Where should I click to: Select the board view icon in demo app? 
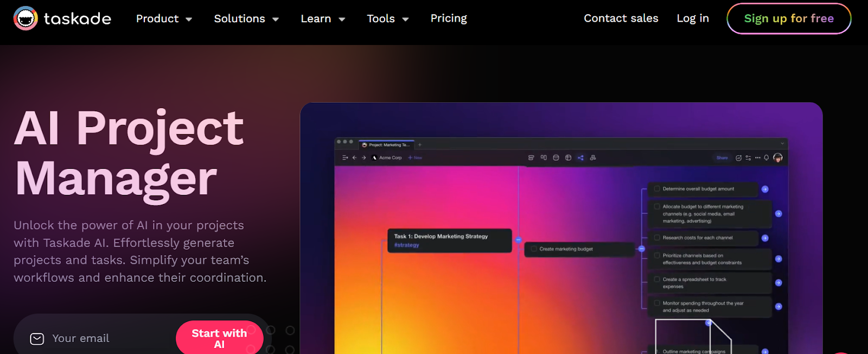coord(544,158)
